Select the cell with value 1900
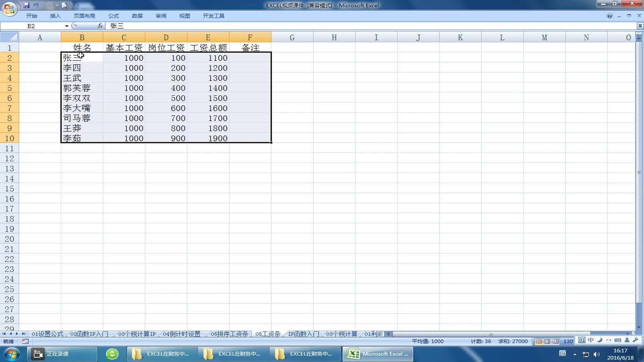 click(208, 138)
